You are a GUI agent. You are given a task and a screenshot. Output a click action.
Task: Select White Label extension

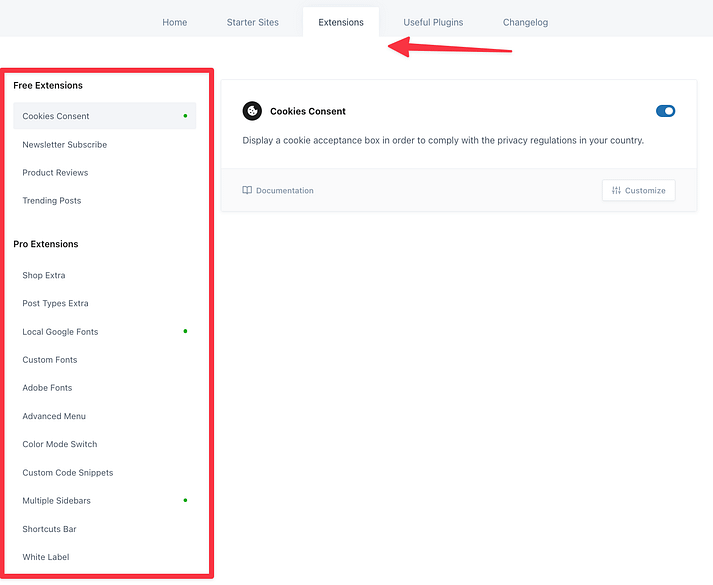point(46,557)
